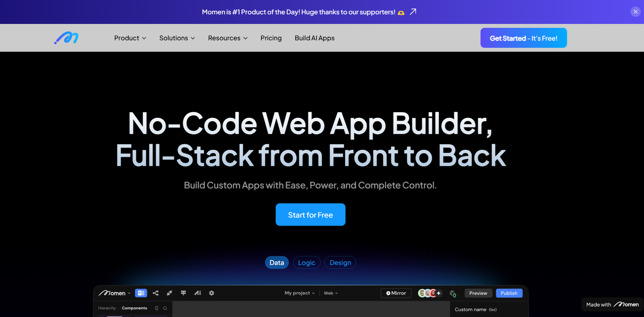644x317 pixels.
Task: Switch to the Design tab
Action: coord(340,262)
